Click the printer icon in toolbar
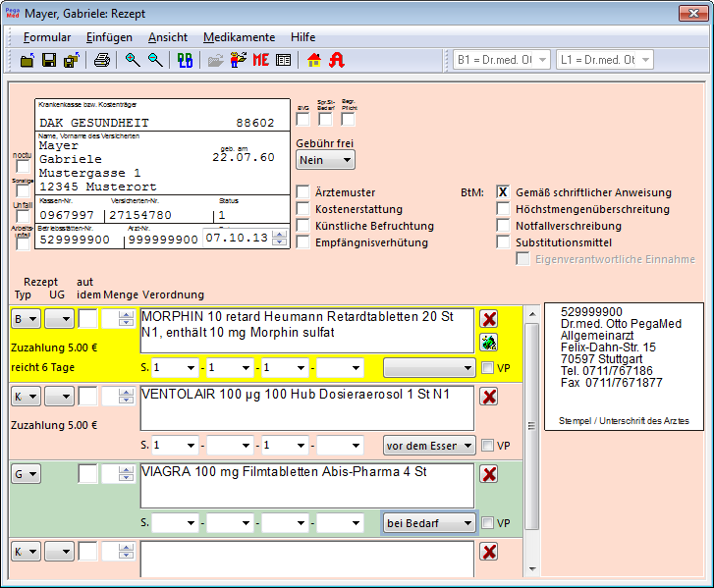Image resolution: width=714 pixels, height=588 pixels. tap(101, 60)
